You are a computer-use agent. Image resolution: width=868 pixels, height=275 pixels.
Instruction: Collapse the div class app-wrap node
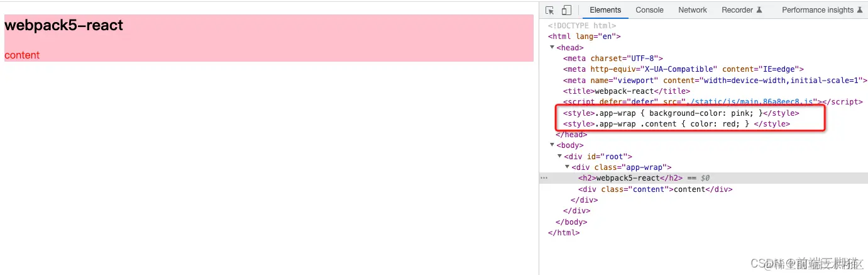tap(567, 167)
